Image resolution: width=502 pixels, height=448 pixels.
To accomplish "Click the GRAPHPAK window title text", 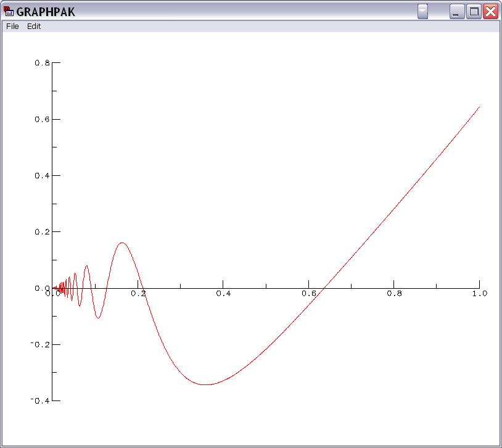I will click(46, 12).
